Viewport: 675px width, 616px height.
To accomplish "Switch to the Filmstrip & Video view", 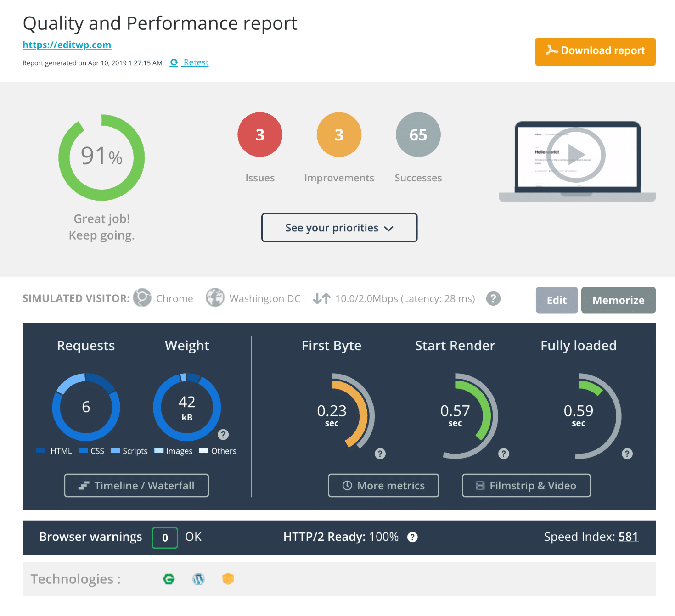I will (x=526, y=485).
